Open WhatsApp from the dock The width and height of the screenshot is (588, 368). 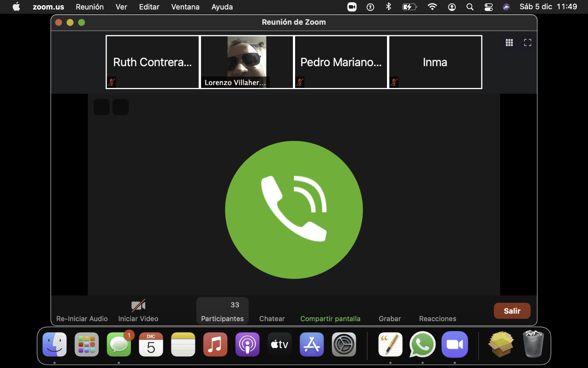coord(423,344)
